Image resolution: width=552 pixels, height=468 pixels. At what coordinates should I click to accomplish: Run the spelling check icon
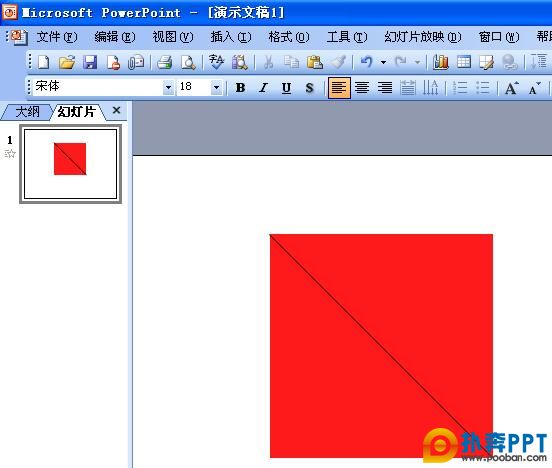[216, 62]
